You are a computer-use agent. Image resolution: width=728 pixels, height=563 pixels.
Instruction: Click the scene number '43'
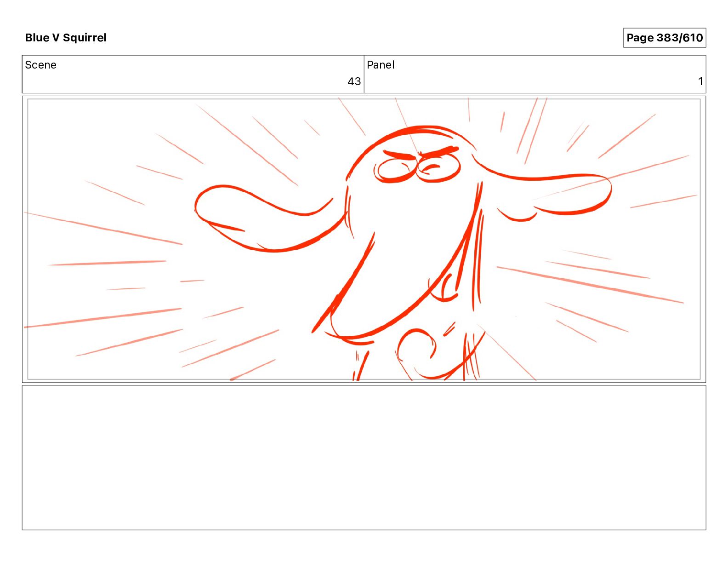(354, 81)
